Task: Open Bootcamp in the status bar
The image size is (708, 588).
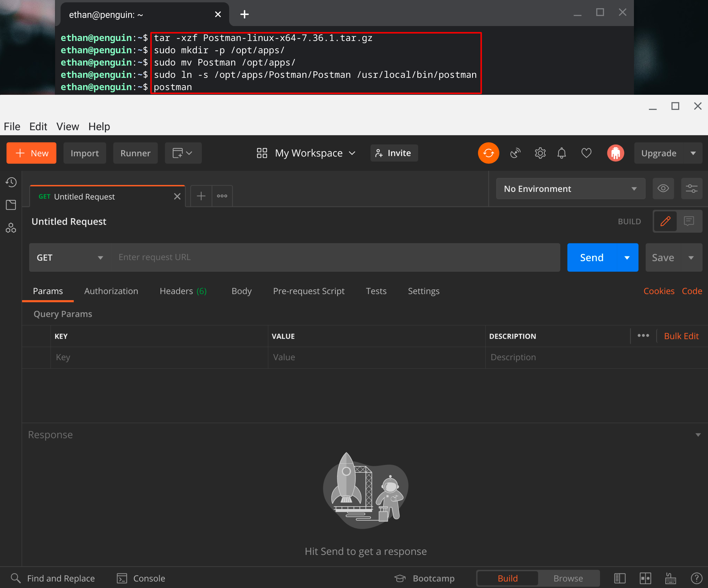Action: click(x=424, y=578)
